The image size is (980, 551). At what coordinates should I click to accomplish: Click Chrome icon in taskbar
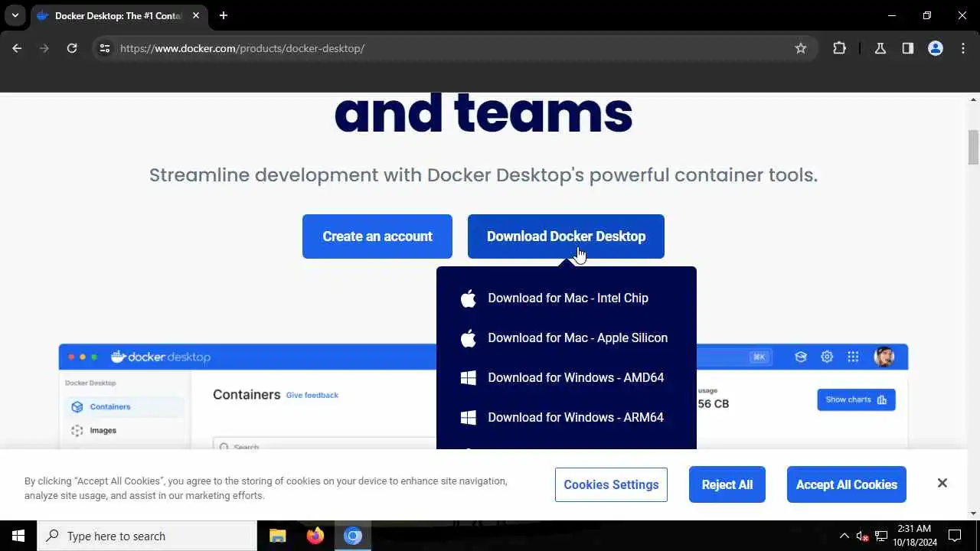[353, 536]
